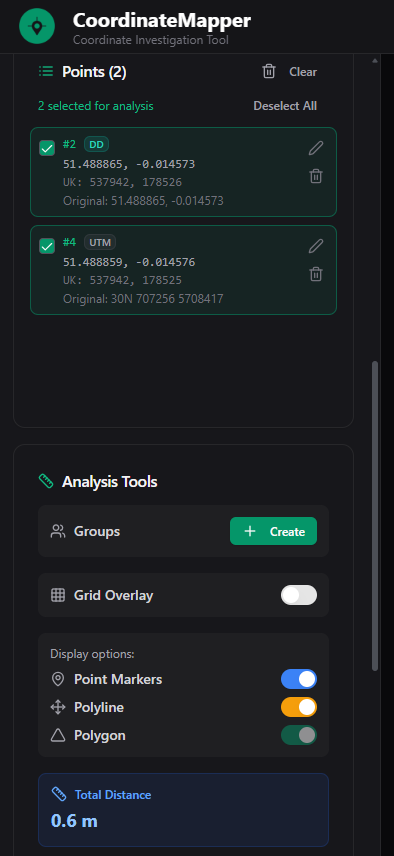Viewport: 394px width, 856px height.
Task: Click the Points (2) heading
Action: pyautogui.click(x=94, y=72)
